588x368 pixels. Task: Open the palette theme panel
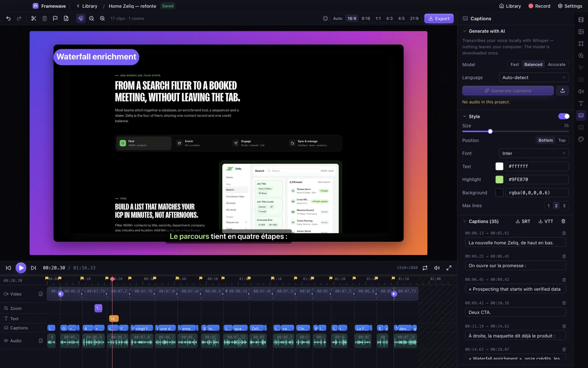tap(581, 139)
